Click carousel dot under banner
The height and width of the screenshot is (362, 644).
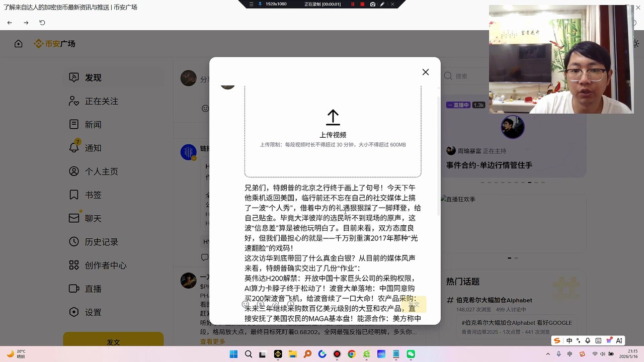pyautogui.click(x=509, y=258)
